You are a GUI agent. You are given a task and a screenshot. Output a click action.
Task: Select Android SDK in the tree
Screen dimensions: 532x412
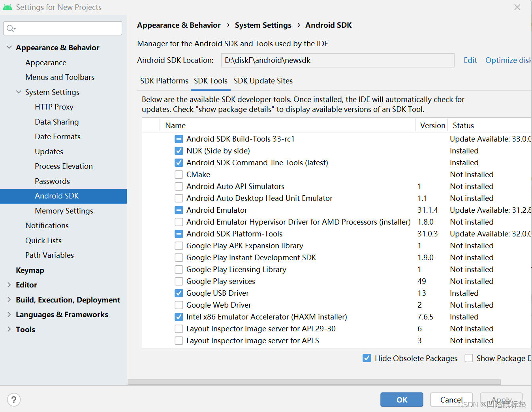(x=63, y=196)
